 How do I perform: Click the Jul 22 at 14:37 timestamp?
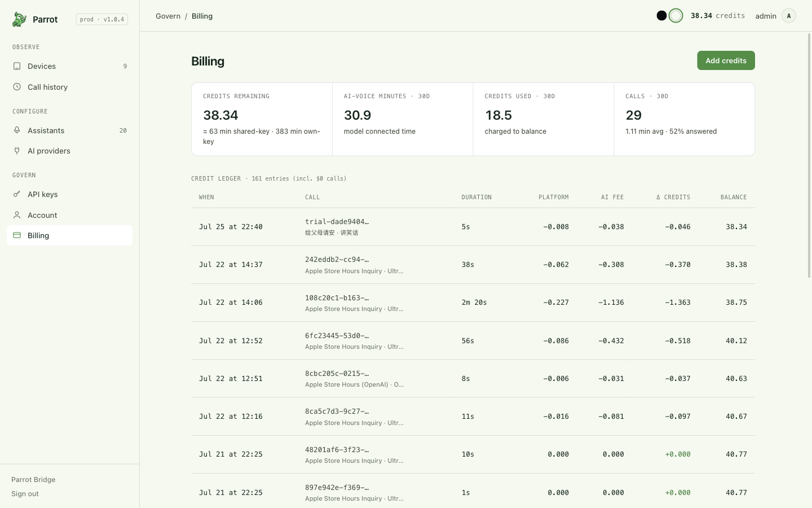point(231,265)
